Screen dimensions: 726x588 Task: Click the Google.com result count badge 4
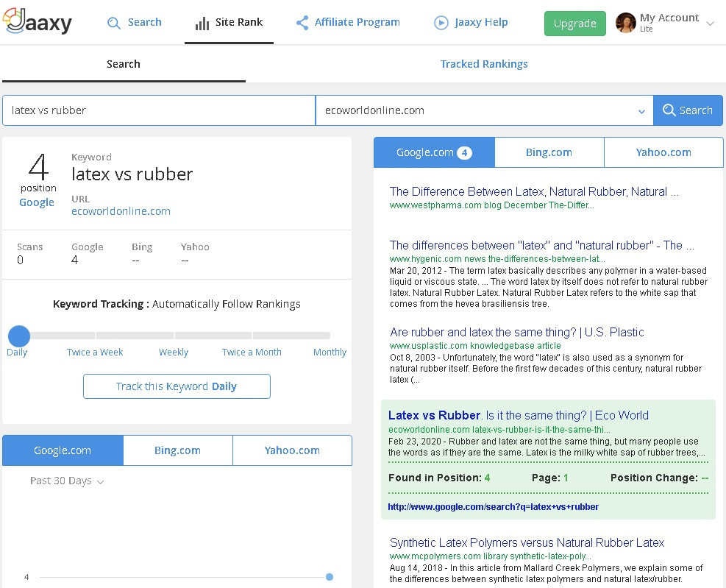(464, 152)
